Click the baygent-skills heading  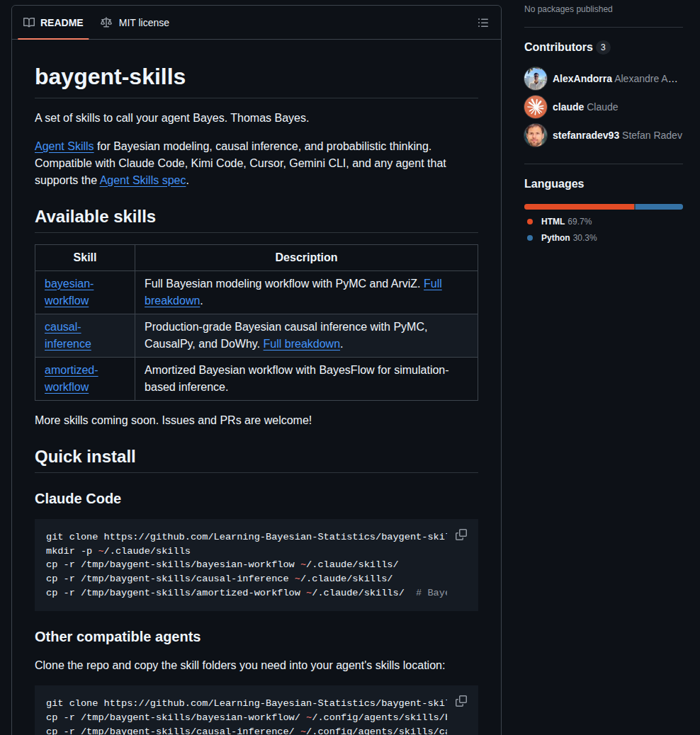click(111, 77)
